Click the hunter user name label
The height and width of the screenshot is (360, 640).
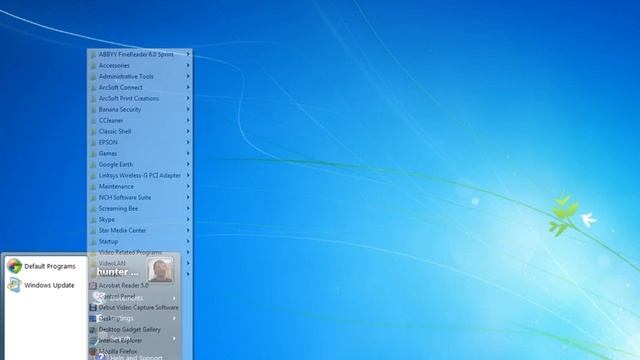click(x=118, y=272)
